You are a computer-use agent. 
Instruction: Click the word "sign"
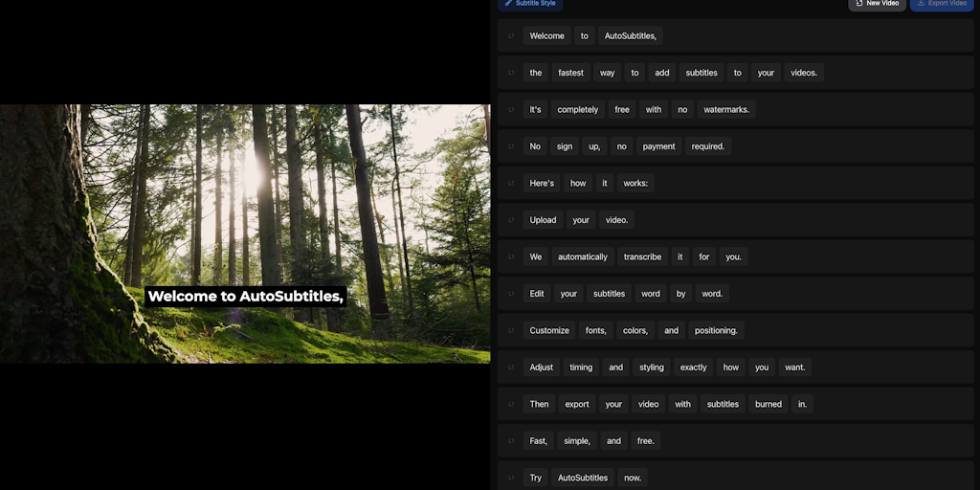(565, 146)
